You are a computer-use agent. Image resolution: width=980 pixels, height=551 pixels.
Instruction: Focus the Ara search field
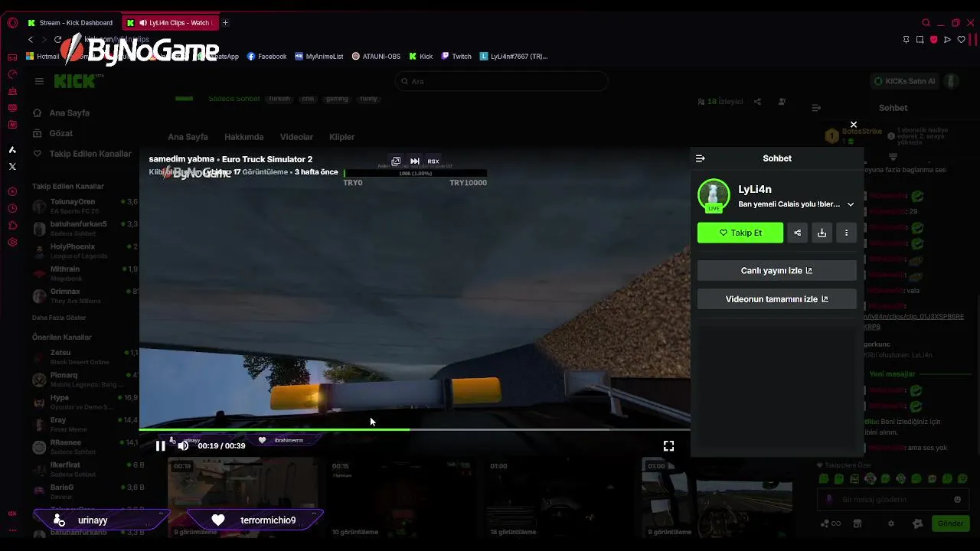[x=501, y=81]
